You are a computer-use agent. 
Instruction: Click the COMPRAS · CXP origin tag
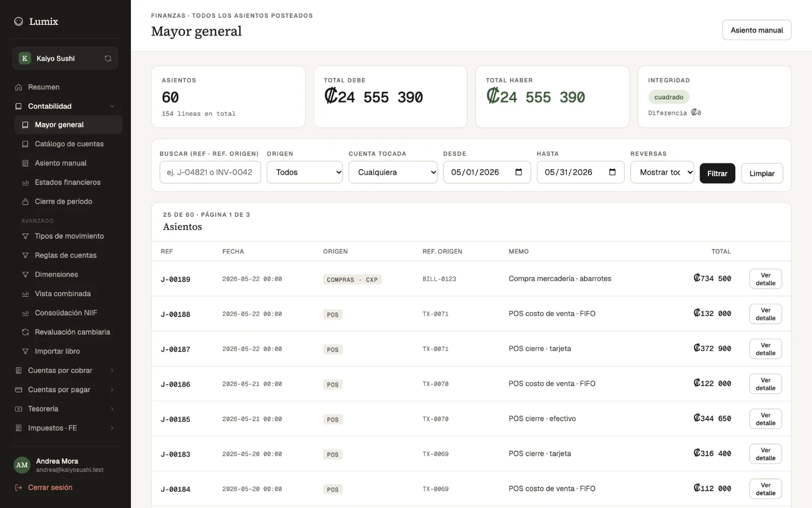pyautogui.click(x=352, y=280)
